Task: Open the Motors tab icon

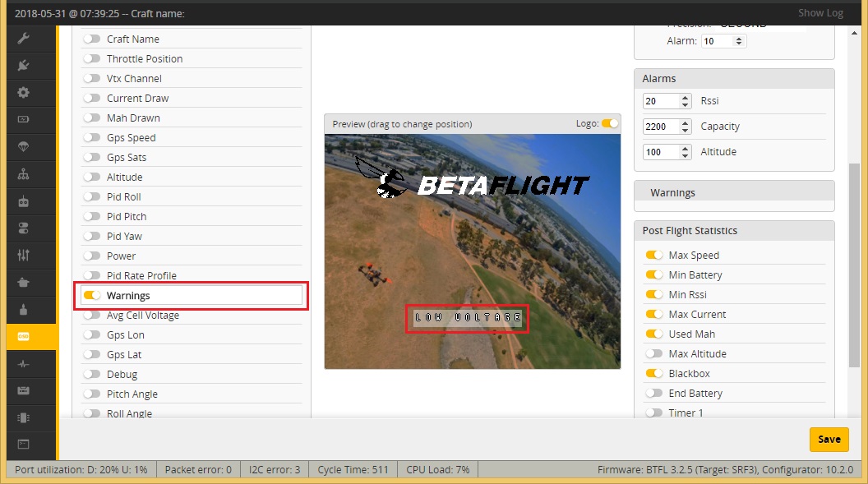Action: [x=23, y=309]
